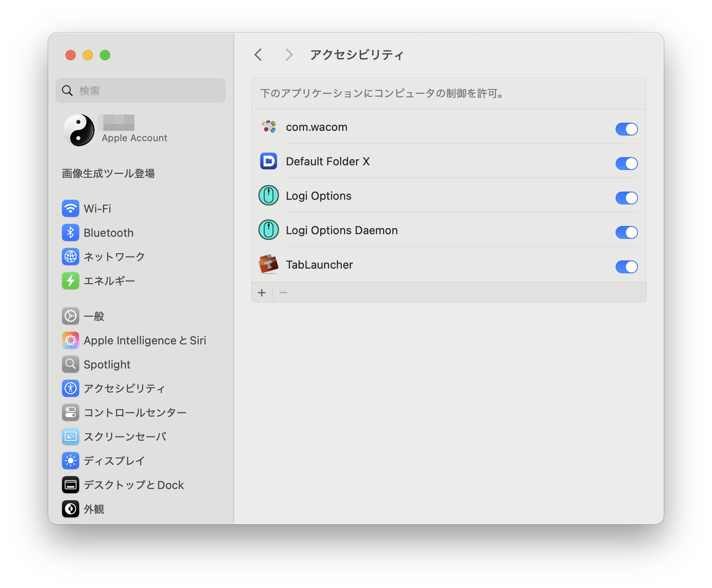The width and height of the screenshot is (712, 588).
Task: Open Apple Intelligence と Siri settings
Action: 145,340
